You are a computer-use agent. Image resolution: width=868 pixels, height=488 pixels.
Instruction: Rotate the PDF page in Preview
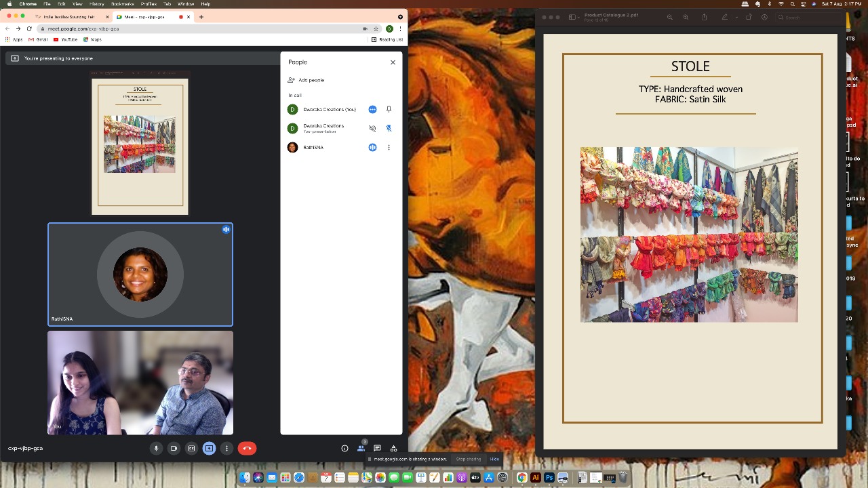click(749, 17)
